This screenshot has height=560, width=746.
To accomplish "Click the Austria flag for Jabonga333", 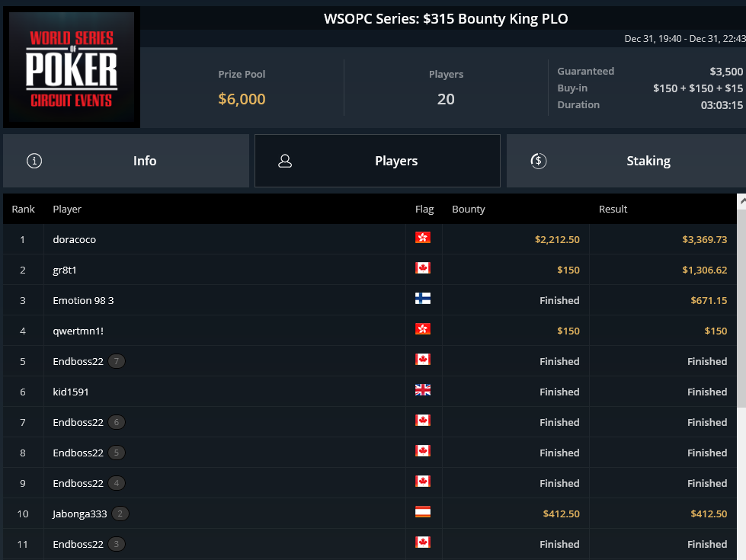I will click(422, 511).
